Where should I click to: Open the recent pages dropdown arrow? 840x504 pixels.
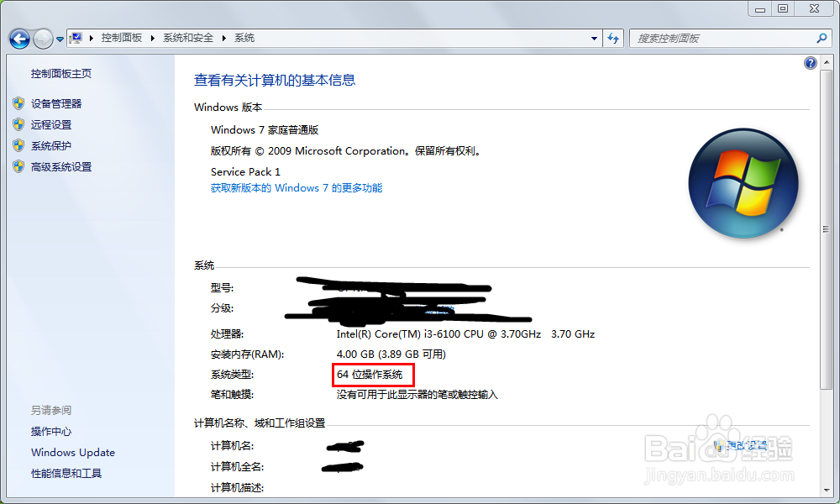click(59, 38)
